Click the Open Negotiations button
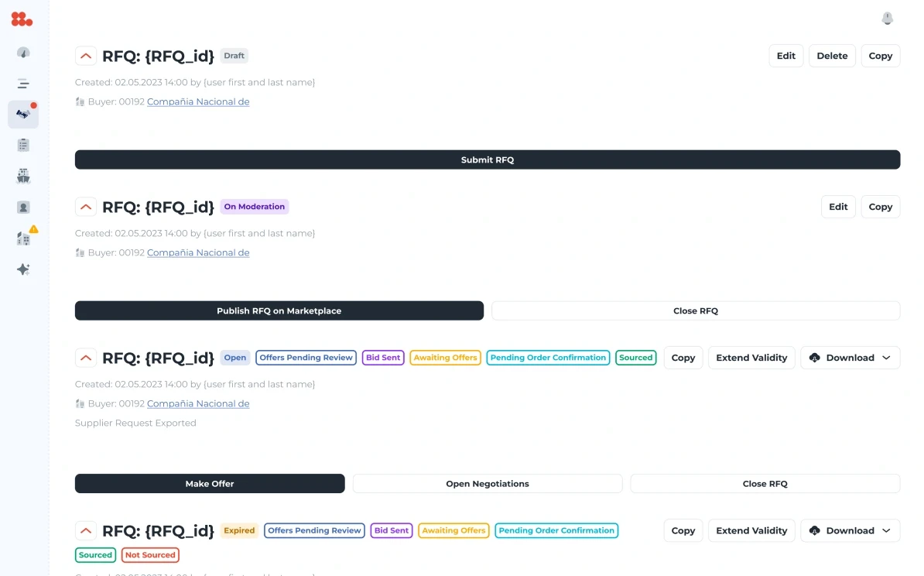Screen dimensions: 924x576 pyautogui.click(x=488, y=483)
